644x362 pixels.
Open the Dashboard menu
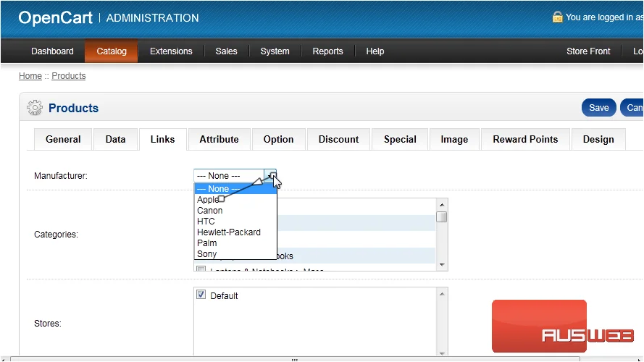52,51
